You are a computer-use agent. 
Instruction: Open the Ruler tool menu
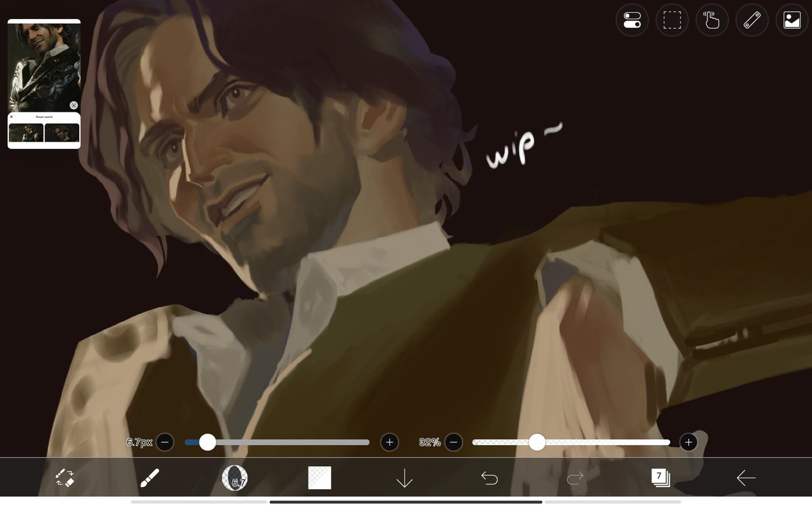tap(752, 20)
